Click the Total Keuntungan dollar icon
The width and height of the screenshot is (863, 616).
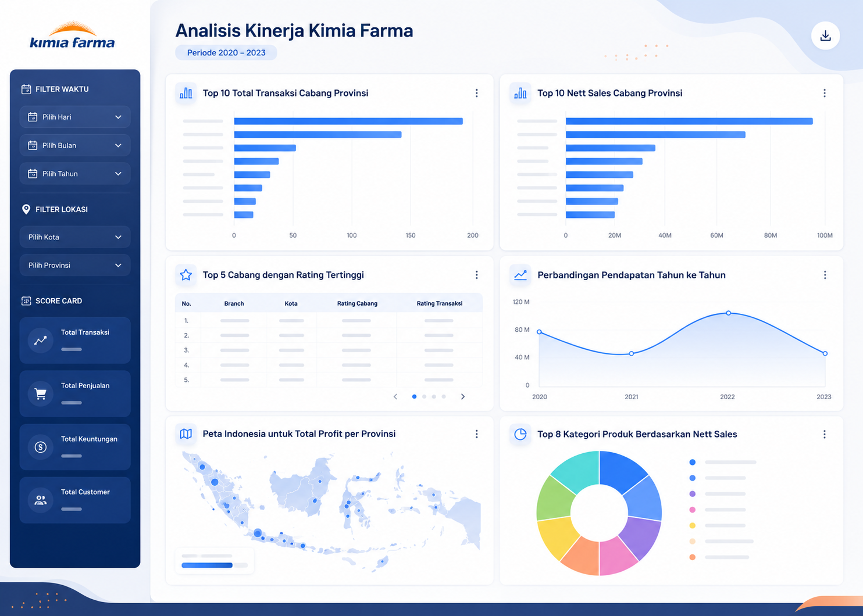pos(41,447)
